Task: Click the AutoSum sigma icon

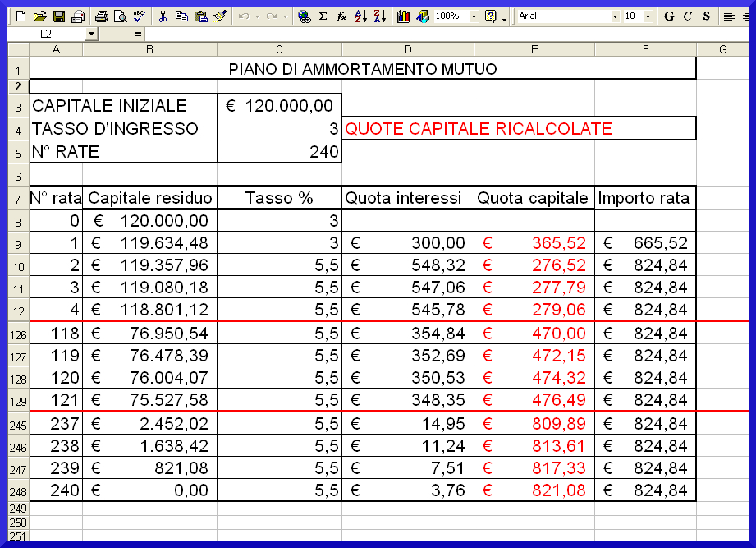Action: [x=323, y=16]
